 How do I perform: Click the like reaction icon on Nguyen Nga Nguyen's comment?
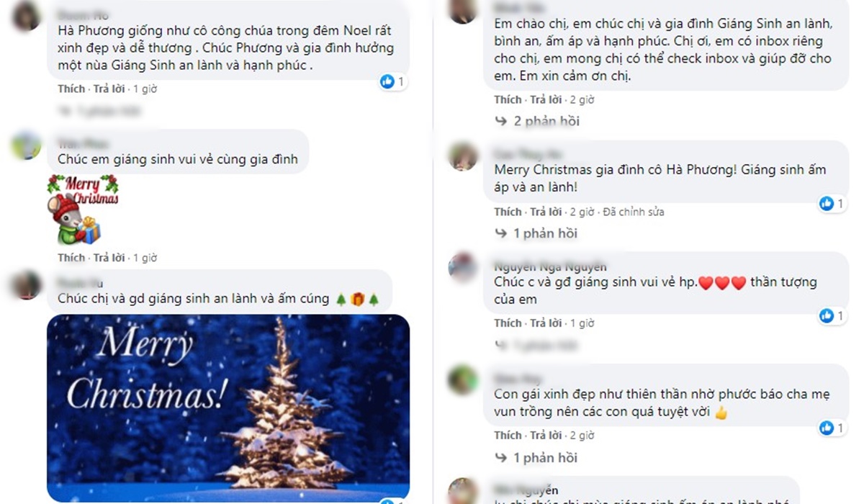827,315
